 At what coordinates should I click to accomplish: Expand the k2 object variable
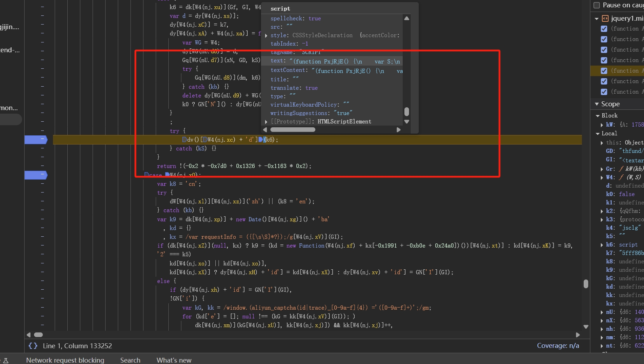(602, 211)
